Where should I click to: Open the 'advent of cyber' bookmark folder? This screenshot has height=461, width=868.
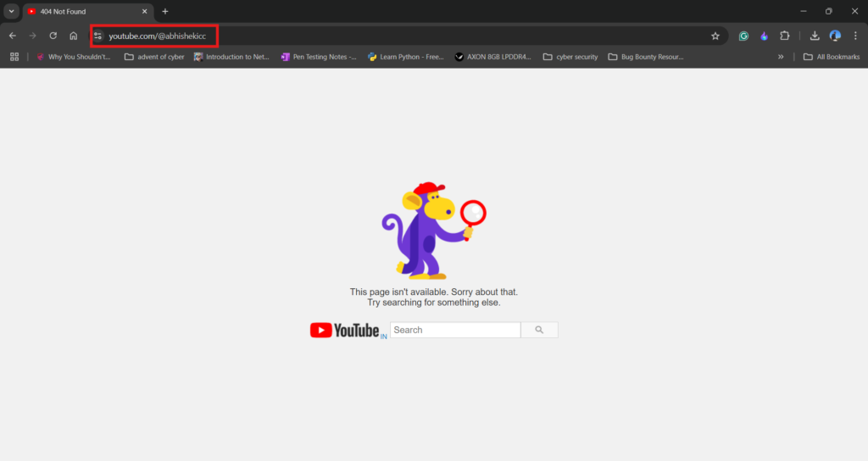coord(154,57)
